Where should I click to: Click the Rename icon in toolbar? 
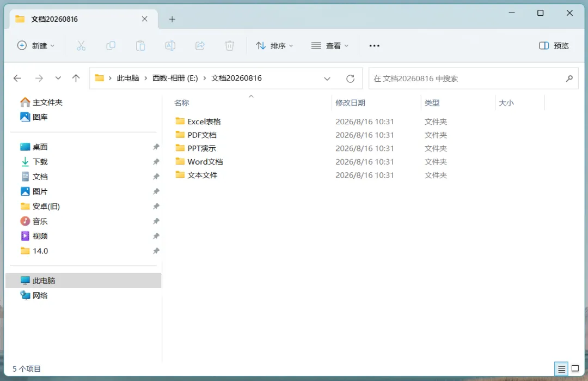[x=170, y=46]
